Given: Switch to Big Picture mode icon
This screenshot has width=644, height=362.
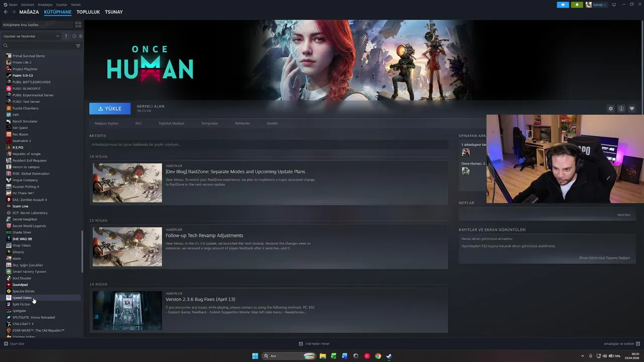Looking at the screenshot, I should (x=614, y=5).
